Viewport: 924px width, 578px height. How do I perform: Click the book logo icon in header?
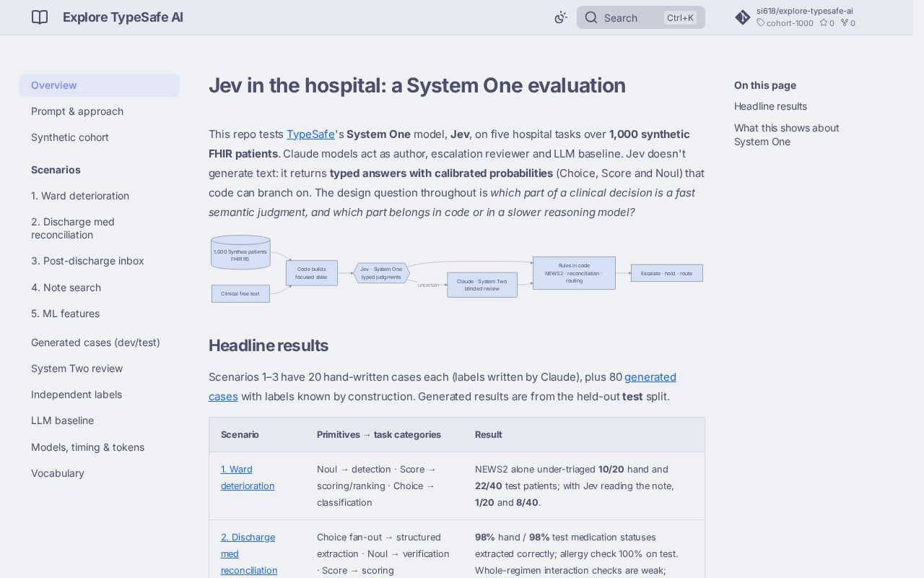tap(40, 17)
